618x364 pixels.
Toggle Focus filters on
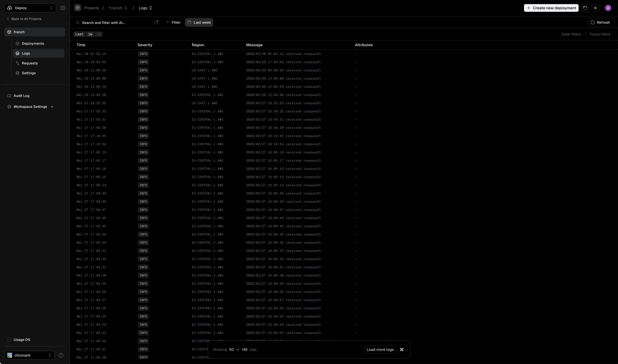(x=600, y=34)
